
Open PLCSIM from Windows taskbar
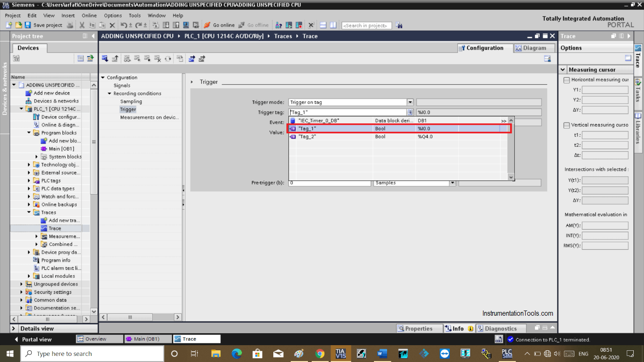[x=507, y=354]
